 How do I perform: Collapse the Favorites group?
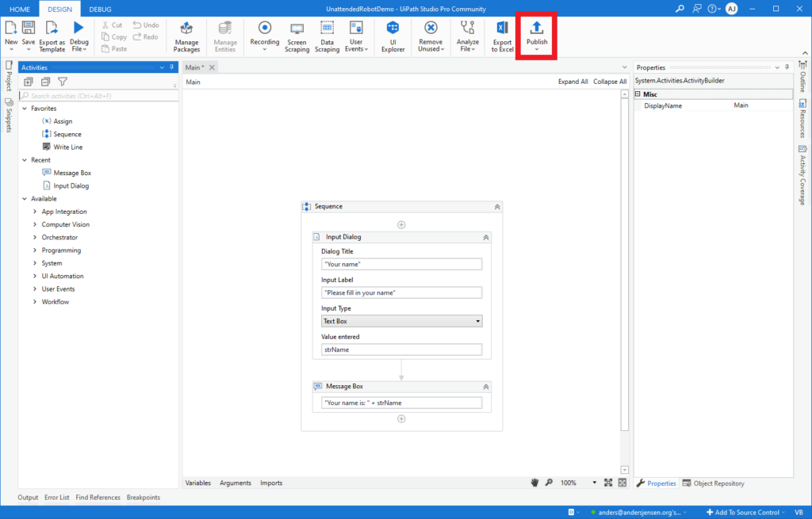tap(25, 109)
